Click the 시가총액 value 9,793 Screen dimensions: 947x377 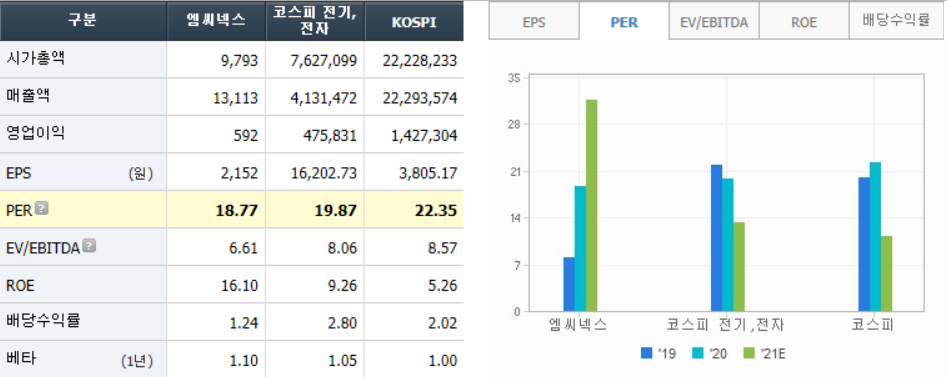click(240, 61)
